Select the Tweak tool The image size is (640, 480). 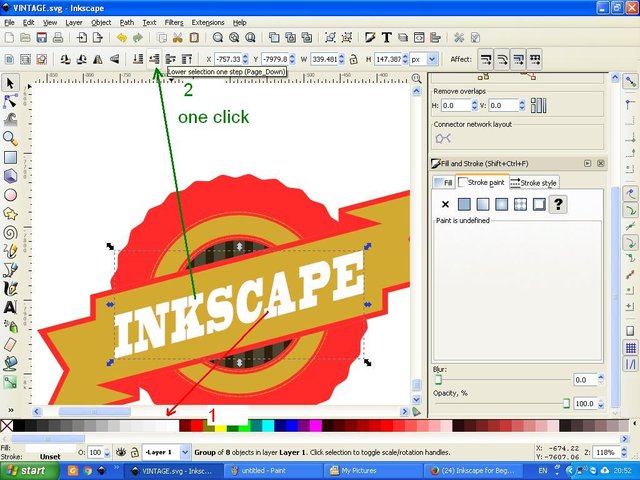click(10, 120)
